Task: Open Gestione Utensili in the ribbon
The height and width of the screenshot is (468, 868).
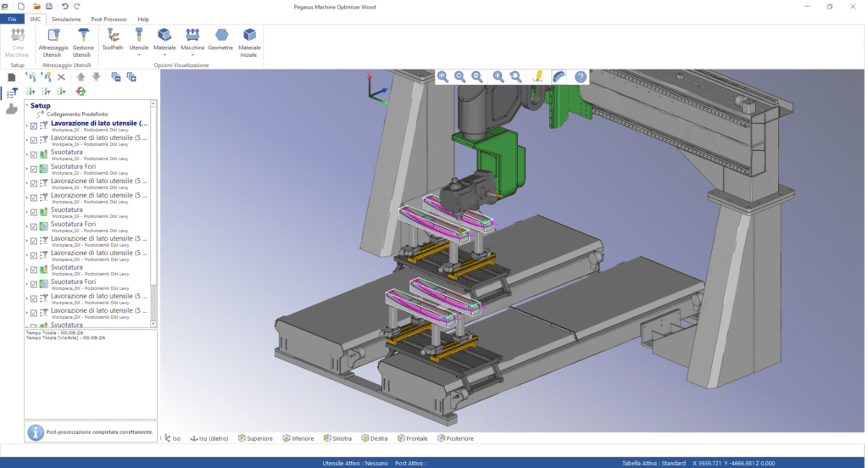Action: pos(83,42)
